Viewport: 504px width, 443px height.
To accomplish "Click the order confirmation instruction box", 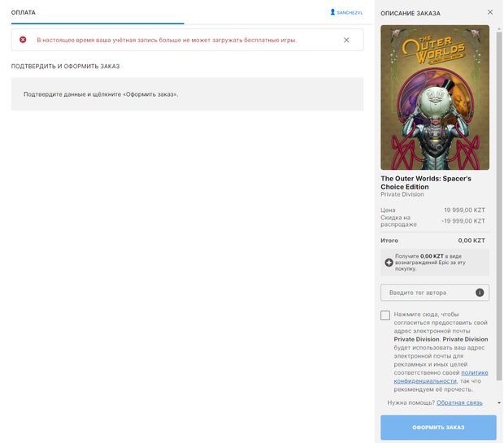I will pos(187,94).
